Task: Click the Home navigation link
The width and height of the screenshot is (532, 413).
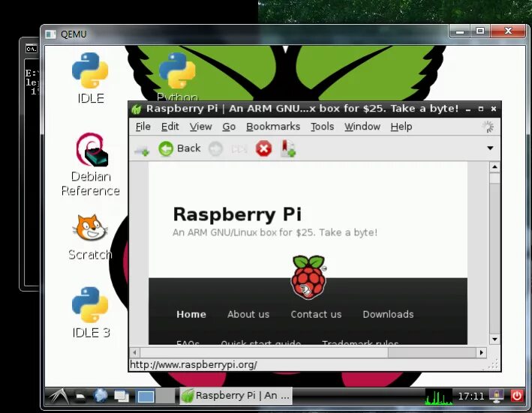Action: (191, 314)
